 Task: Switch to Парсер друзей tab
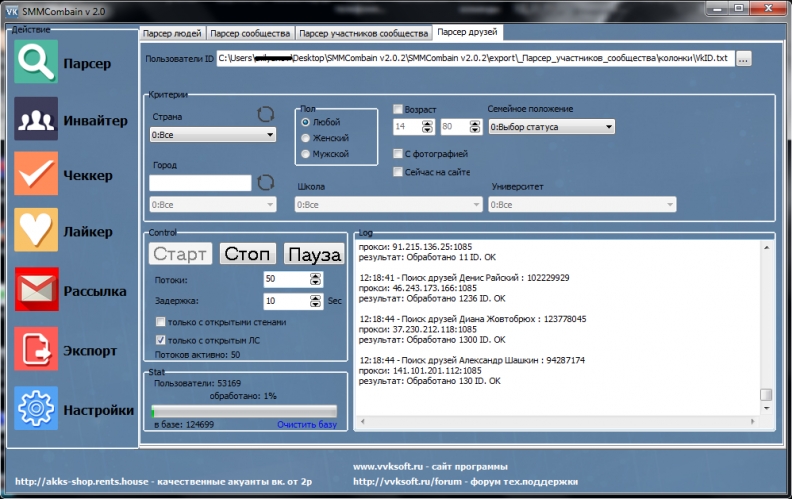coord(467,32)
